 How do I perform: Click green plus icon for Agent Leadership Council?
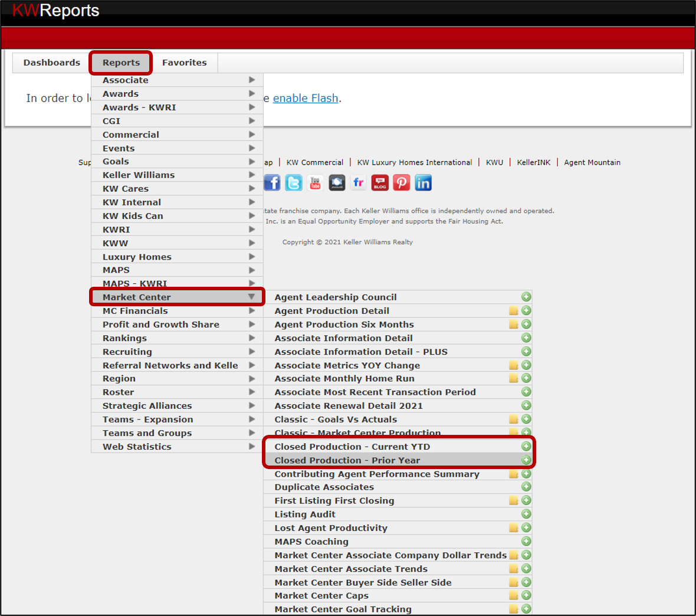point(526,297)
